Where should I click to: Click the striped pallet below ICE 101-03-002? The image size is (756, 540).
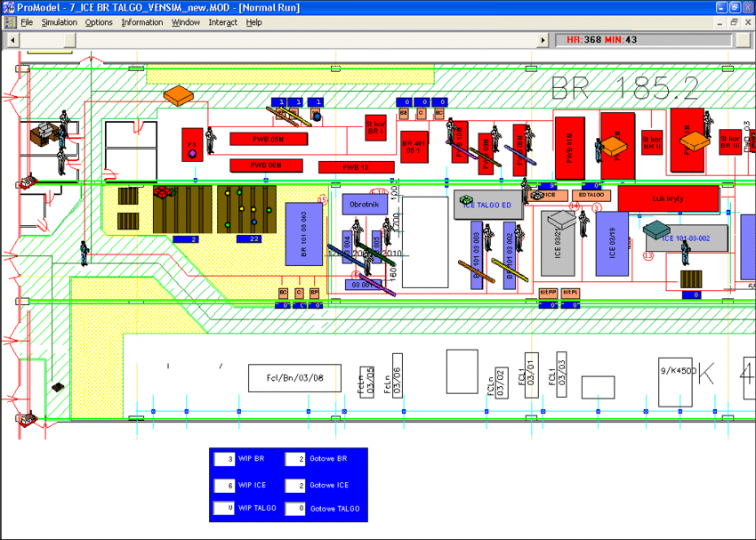(691, 279)
